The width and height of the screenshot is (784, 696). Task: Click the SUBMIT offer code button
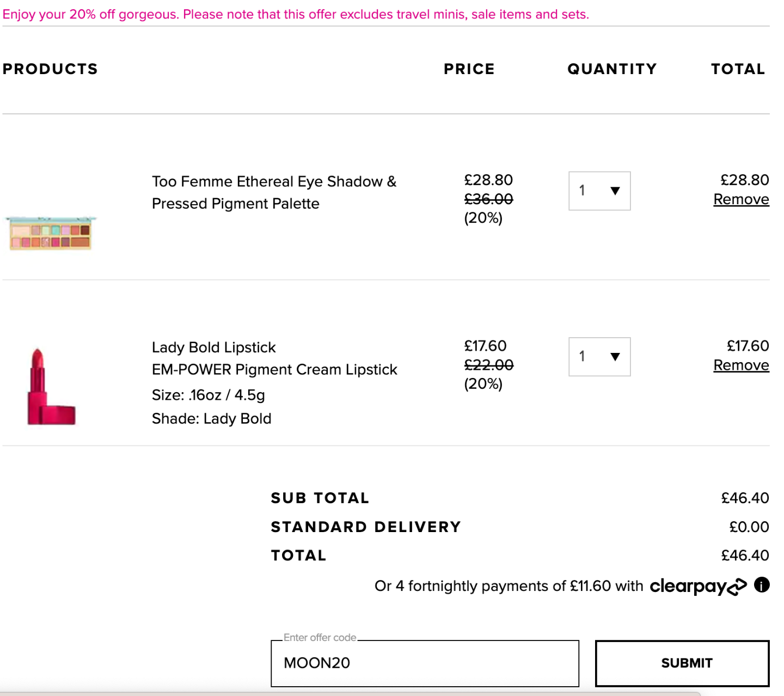[x=682, y=663]
